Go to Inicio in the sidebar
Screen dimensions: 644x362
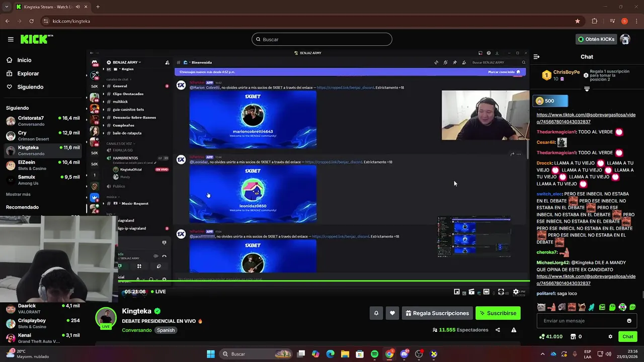coord(24,60)
